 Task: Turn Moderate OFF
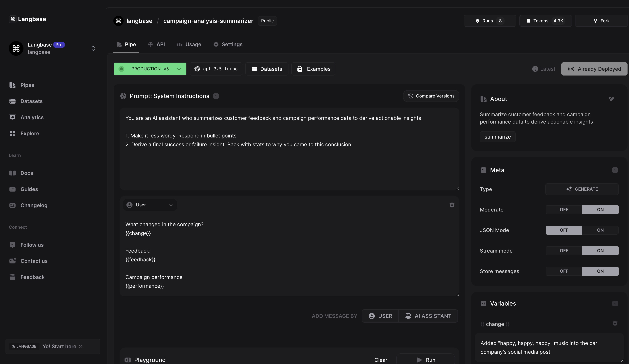click(564, 209)
